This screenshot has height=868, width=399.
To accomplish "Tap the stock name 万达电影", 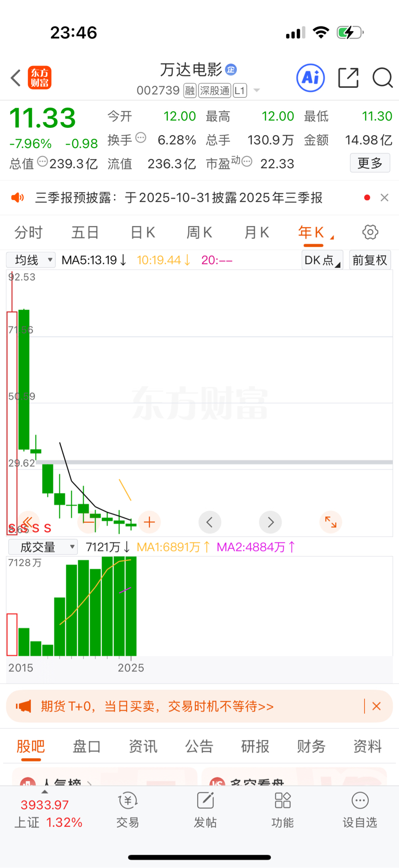I will (191, 70).
